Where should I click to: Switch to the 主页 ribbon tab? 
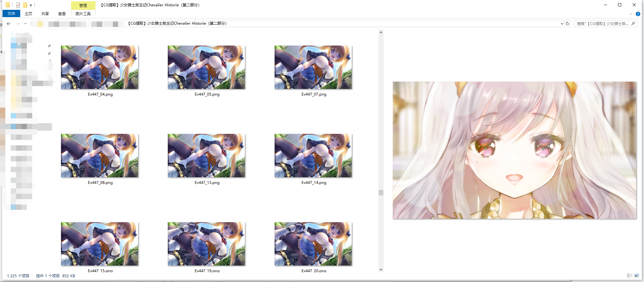(28, 14)
